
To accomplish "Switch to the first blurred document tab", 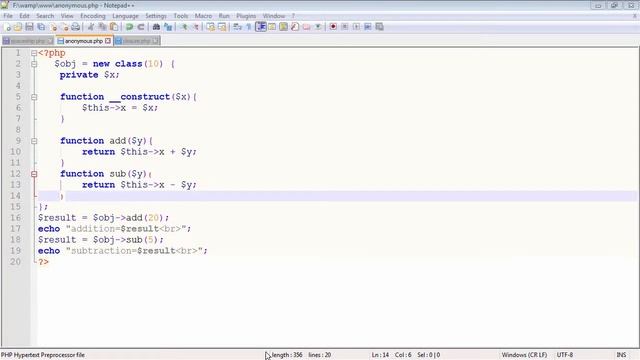I will 28,41.
